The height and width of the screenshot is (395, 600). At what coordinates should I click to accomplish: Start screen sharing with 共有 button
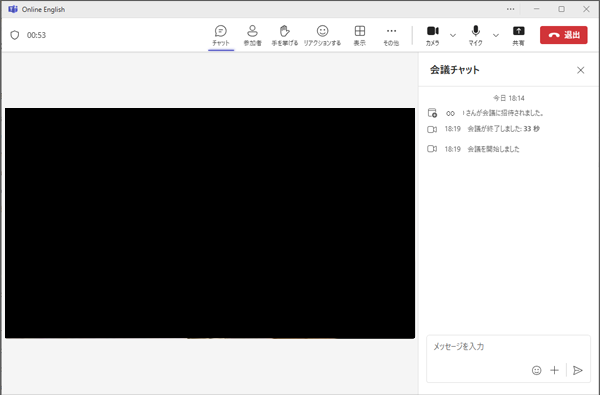coord(518,35)
